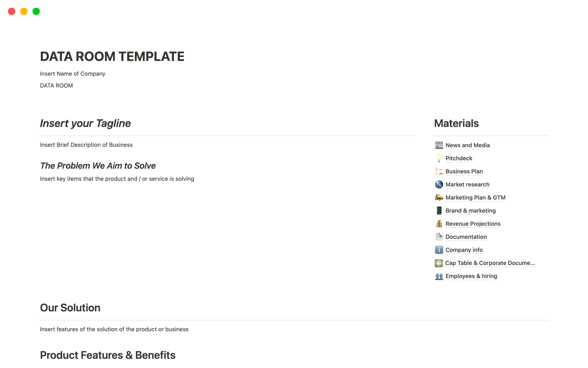Viewport: 588px width, 368px height.
Task: Click the DATA ROOM TEMPLATE title
Action: coord(112,56)
